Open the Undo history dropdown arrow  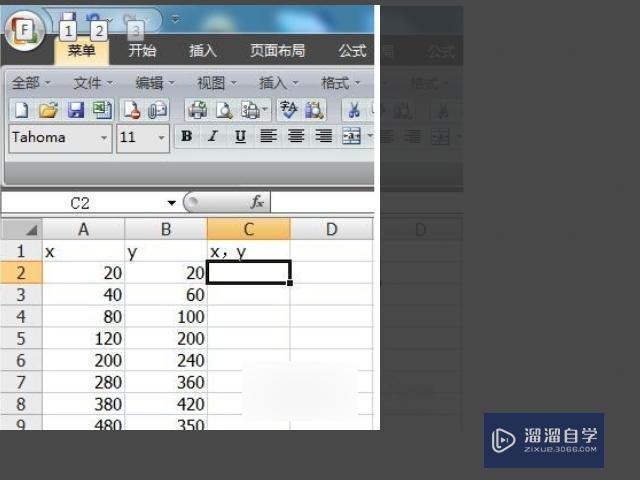point(110,19)
